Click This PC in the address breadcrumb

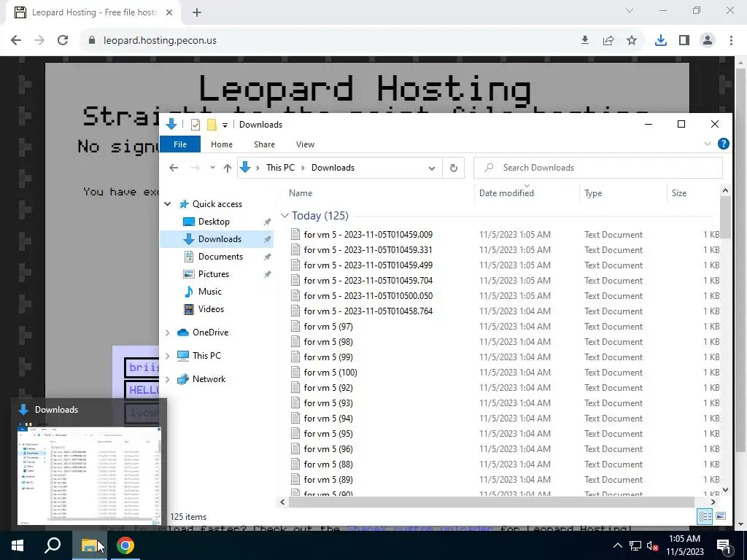(280, 168)
